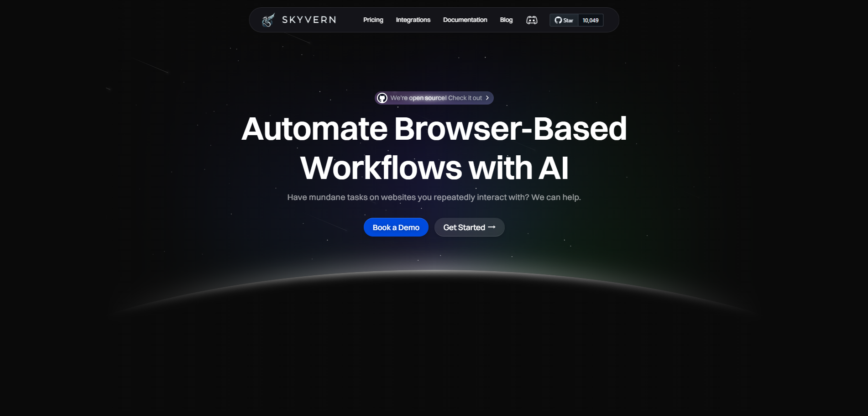Viewport: 868px width, 416px height.
Task: Click the "Have mundane tasks on websites" subtitle
Action: [x=434, y=197]
